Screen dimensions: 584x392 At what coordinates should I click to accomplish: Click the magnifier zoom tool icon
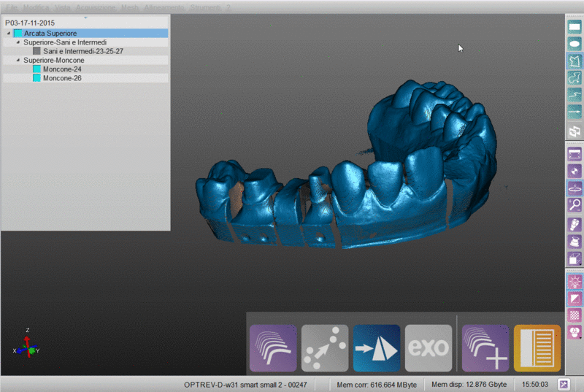[x=575, y=205]
